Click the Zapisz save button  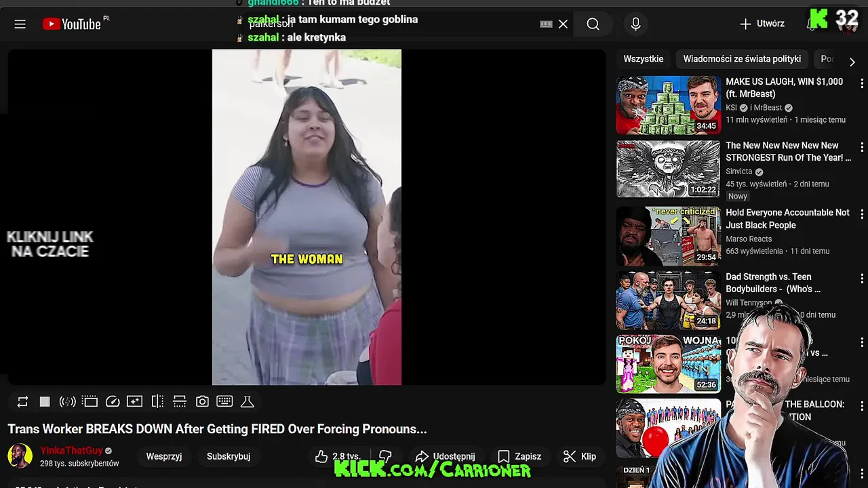pos(519,456)
